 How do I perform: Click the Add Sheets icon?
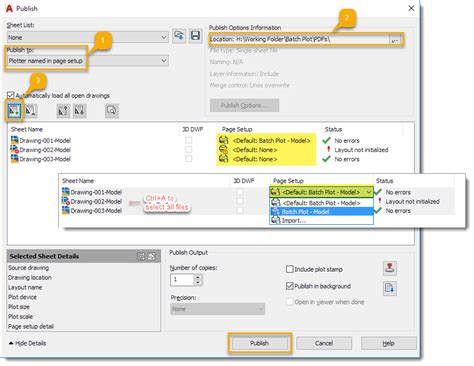[14, 111]
